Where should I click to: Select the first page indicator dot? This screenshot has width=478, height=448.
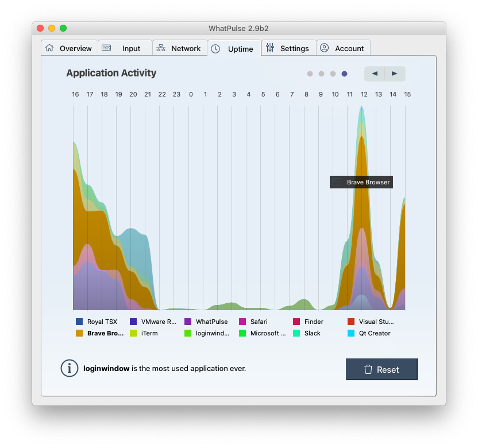(x=310, y=74)
